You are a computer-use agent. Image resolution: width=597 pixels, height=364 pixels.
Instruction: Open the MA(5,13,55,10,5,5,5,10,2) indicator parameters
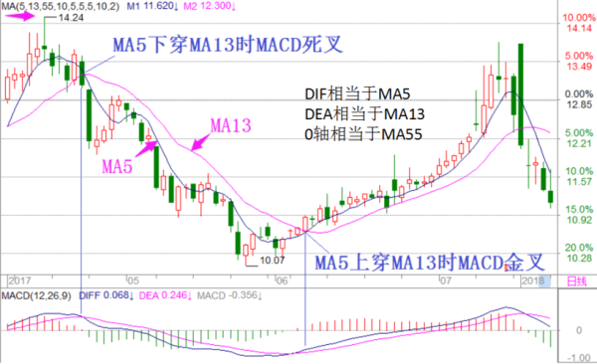tap(60, 7)
